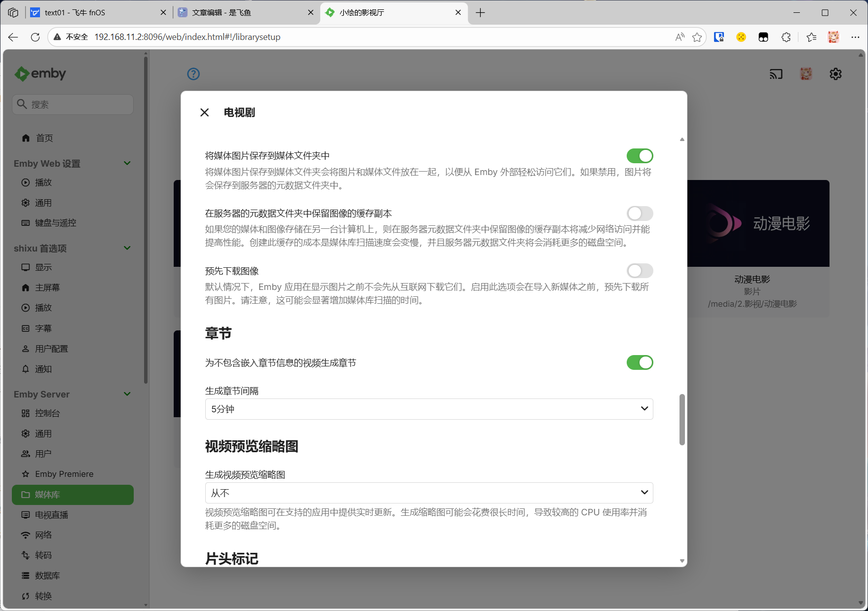Click the 搜索 search input field
Image resolution: width=868 pixels, height=611 pixels.
tap(73, 105)
